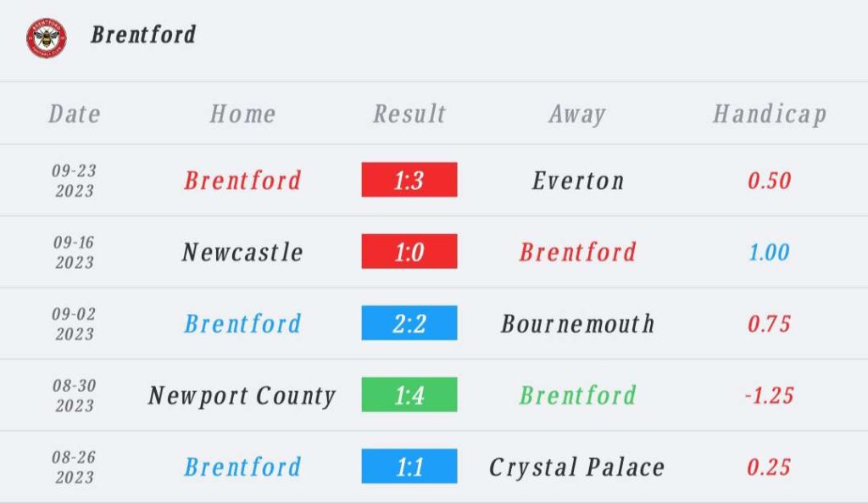868x503 pixels.
Task: Click the Newcastle home team name
Action: click(x=242, y=252)
